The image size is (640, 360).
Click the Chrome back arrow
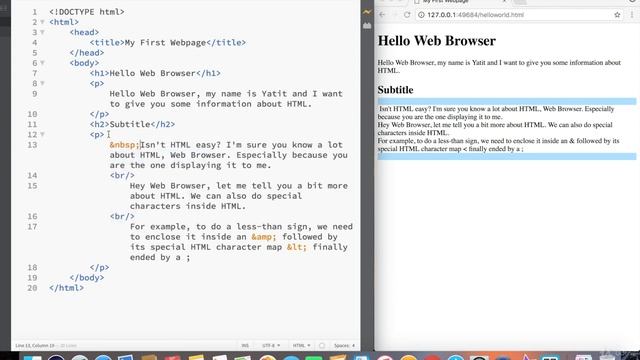[x=382, y=15]
